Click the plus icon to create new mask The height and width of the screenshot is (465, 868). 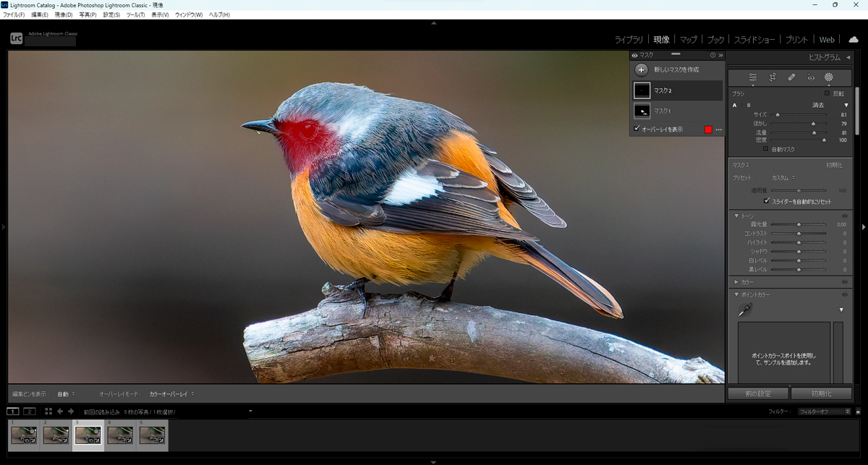(x=641, y=70)
